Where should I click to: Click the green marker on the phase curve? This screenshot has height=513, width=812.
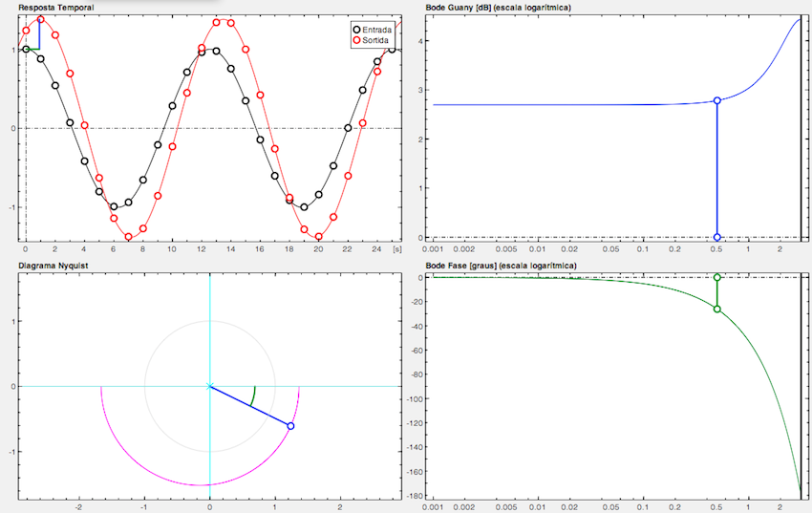pyautogui.click(x=717, y=310)
